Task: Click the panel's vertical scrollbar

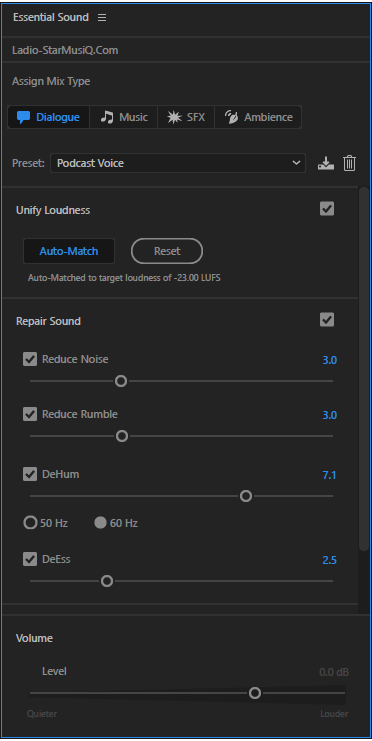Action: click(363, 369)
